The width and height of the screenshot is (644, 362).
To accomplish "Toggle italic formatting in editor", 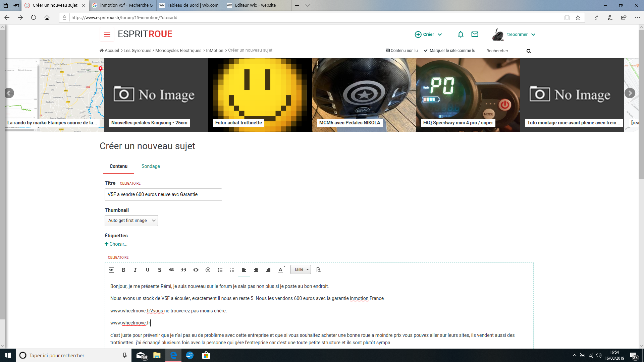I will click(135, 270).
